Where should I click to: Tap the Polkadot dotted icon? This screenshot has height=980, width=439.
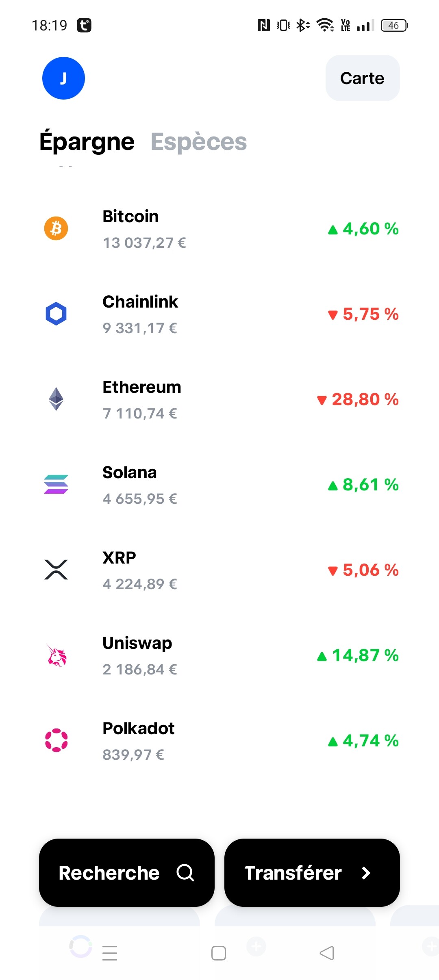56,740
